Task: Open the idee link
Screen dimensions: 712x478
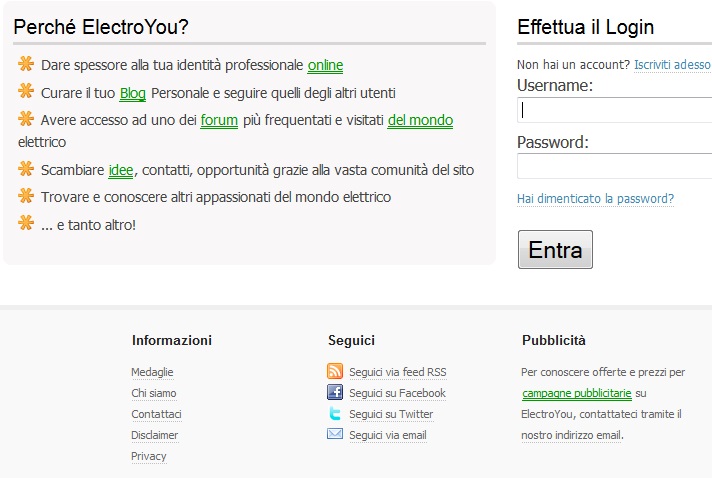Action: coord(121,170)
